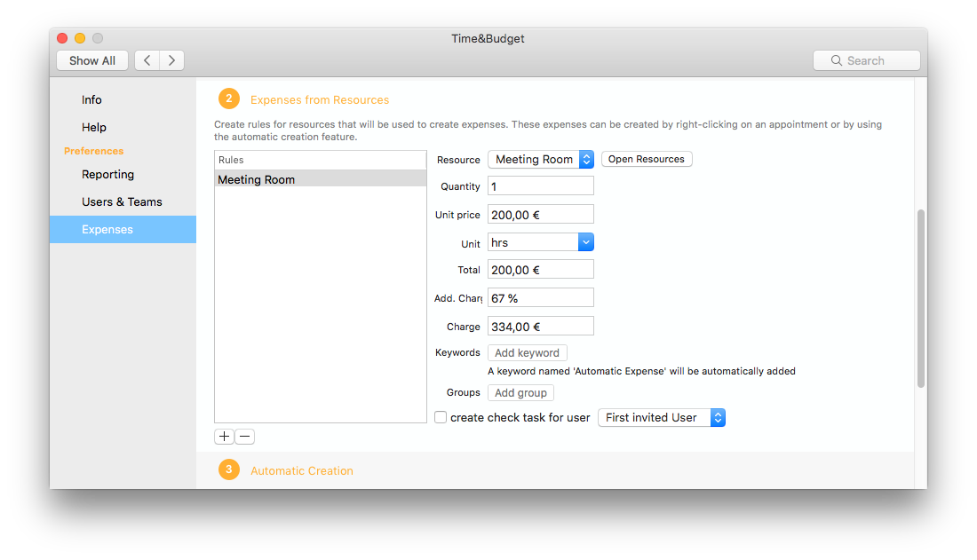Click the Unit price field

pos(541,214)
